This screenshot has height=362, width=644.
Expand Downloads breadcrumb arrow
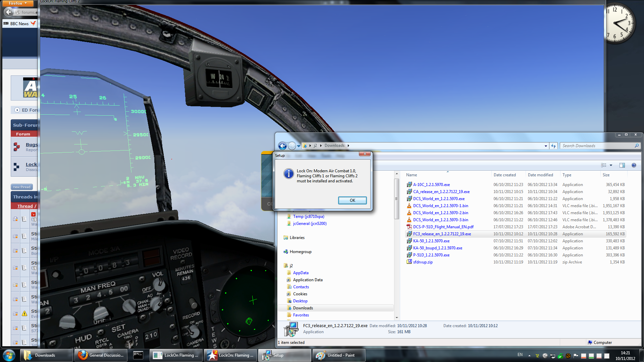[x=348, y=146]
